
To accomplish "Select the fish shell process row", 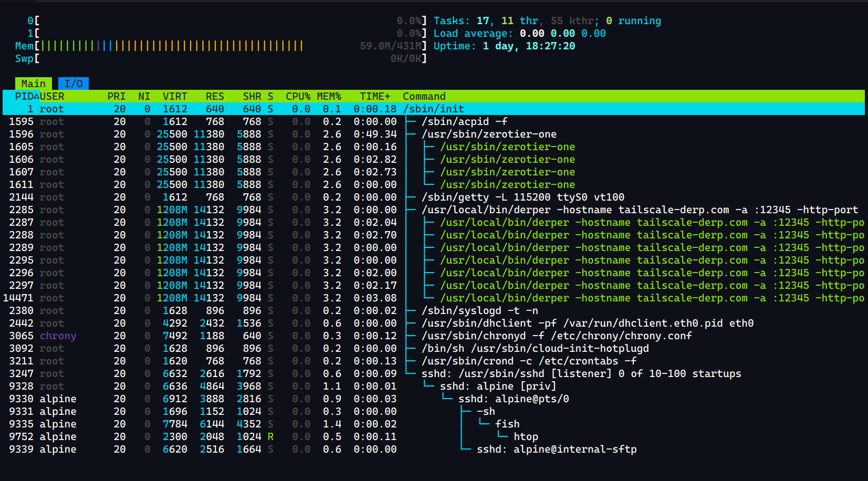I will pyautogui.click(x=507, y=424).
